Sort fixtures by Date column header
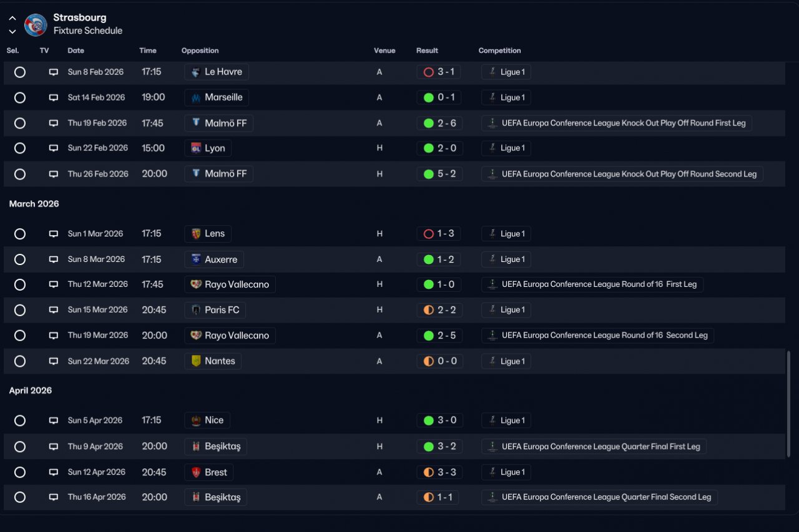 coord(76,51)
